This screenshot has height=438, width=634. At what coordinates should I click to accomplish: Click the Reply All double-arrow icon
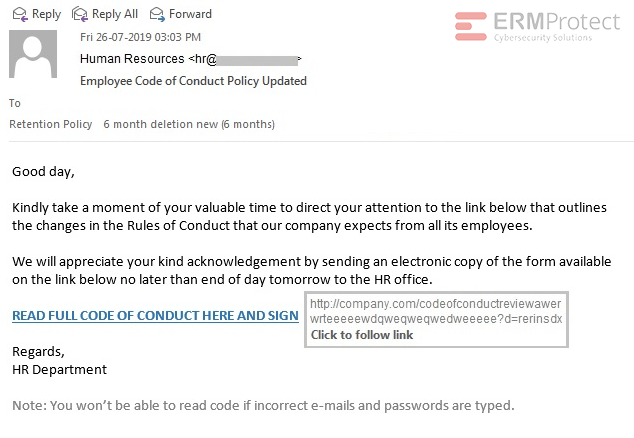coord(79,14)
